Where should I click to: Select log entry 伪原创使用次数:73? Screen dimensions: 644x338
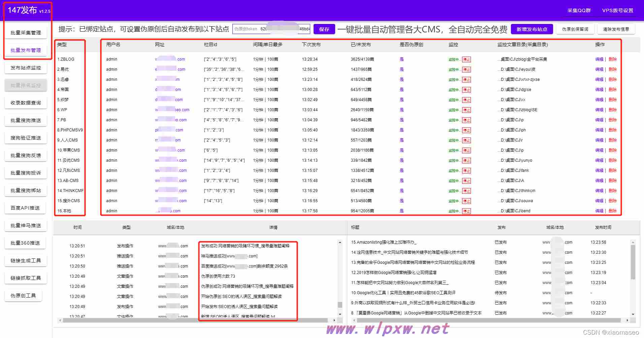tap(218, 276)
